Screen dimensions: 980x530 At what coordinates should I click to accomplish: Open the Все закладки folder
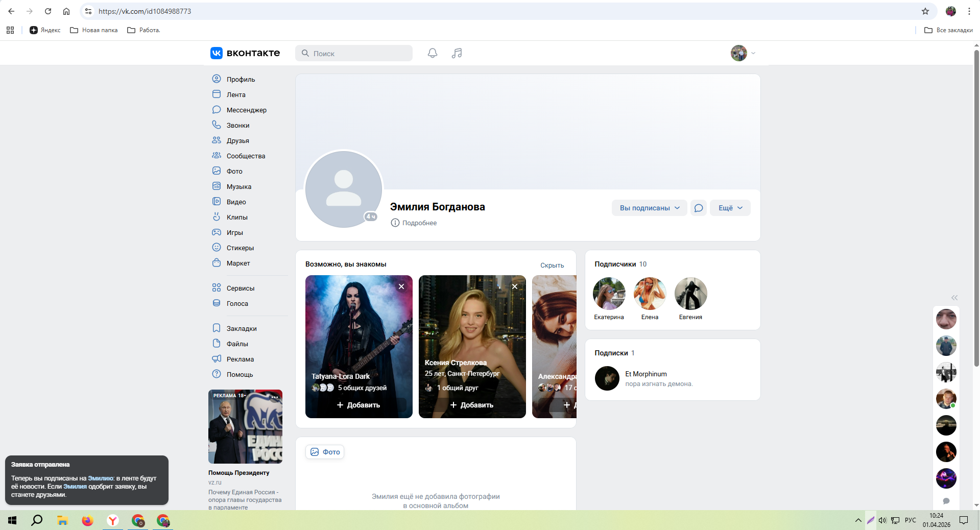(x=948, y=30)
